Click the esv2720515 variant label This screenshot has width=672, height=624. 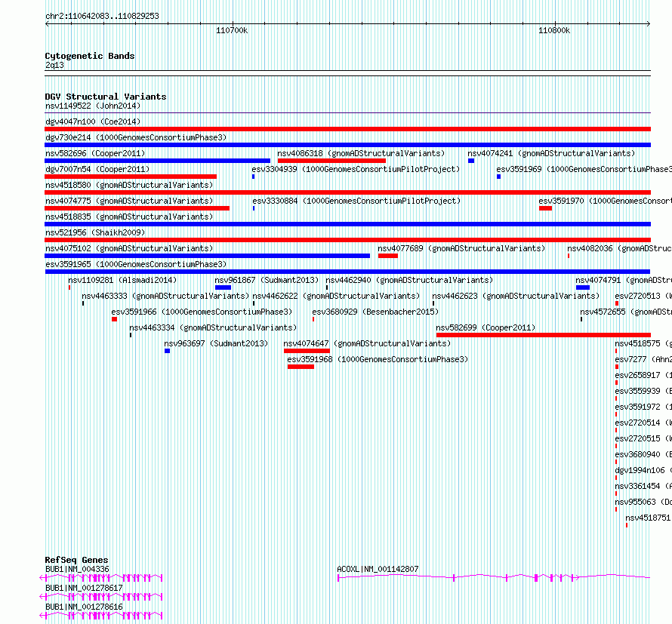(643, 438)
